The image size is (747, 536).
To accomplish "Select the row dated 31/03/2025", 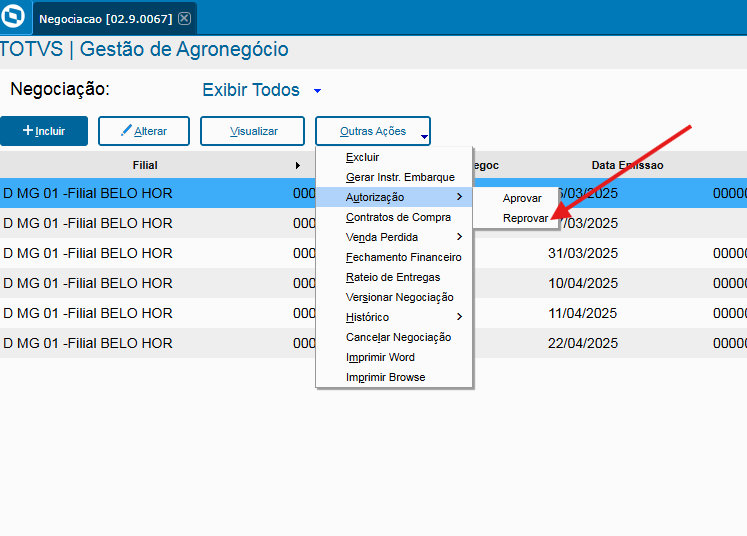I will tap(374, 253).
